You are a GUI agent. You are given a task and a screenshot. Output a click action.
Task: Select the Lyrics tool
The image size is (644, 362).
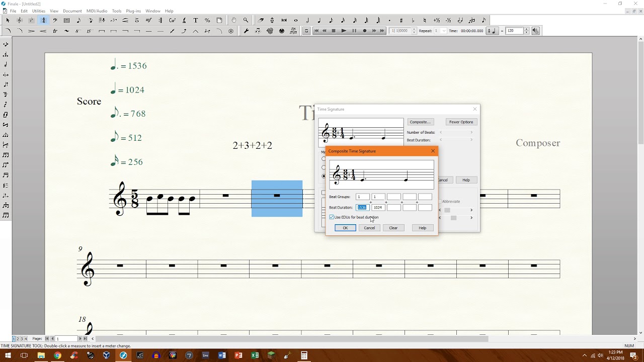[184, 20]
